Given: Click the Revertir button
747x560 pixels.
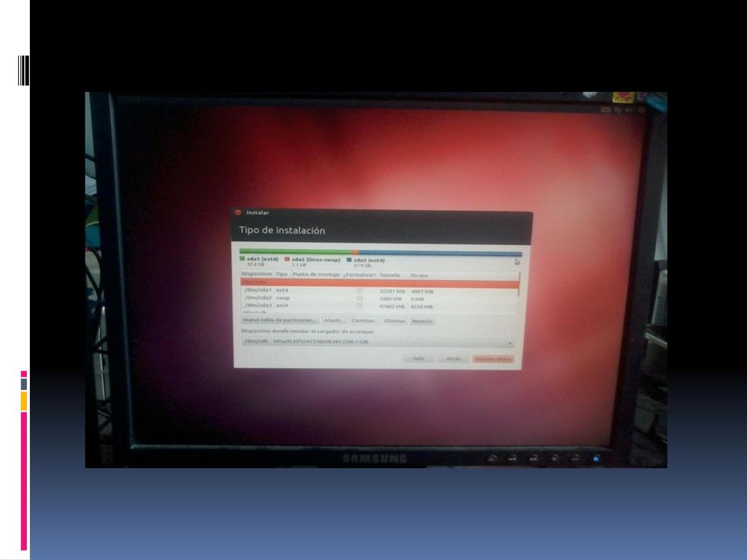Looking at the screenshot, I should coord(422,322).
